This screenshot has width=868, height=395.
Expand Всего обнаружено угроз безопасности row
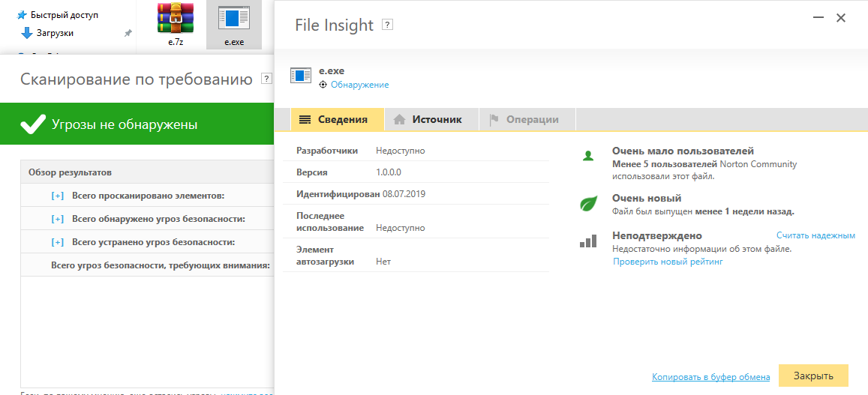point(58,219)
